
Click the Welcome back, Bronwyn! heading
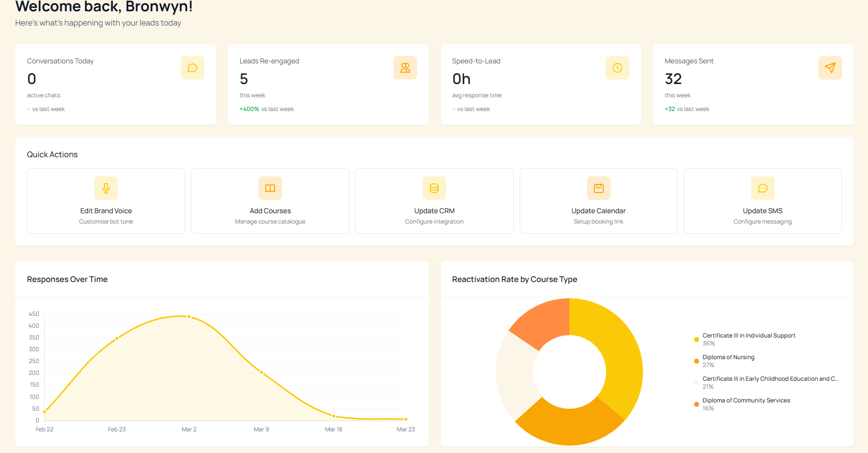pos(104,6)
